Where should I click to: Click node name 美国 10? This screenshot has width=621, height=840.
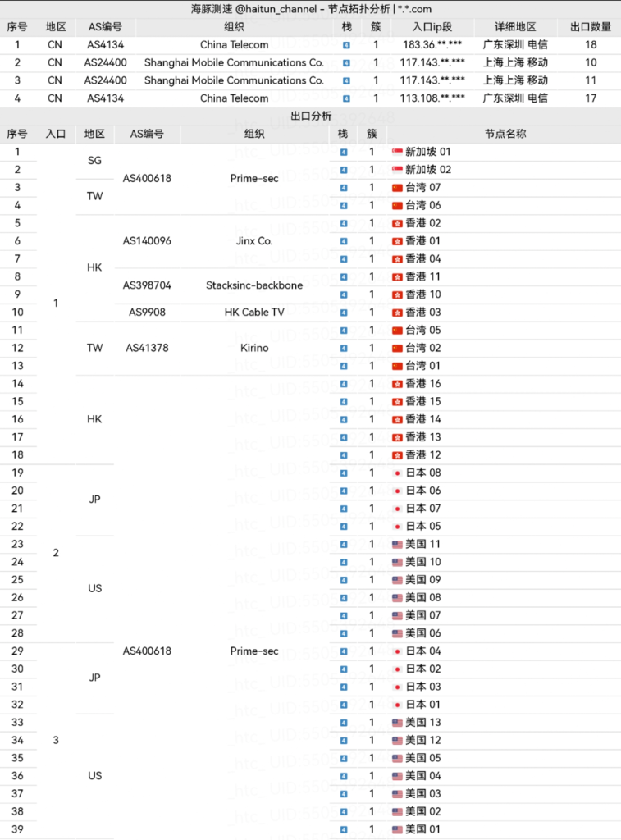422,562
